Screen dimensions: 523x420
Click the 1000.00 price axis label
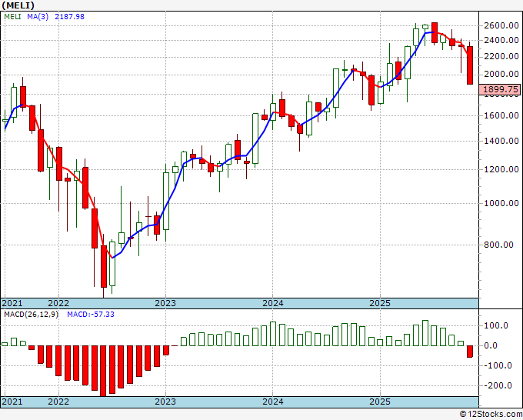point(501,203)
